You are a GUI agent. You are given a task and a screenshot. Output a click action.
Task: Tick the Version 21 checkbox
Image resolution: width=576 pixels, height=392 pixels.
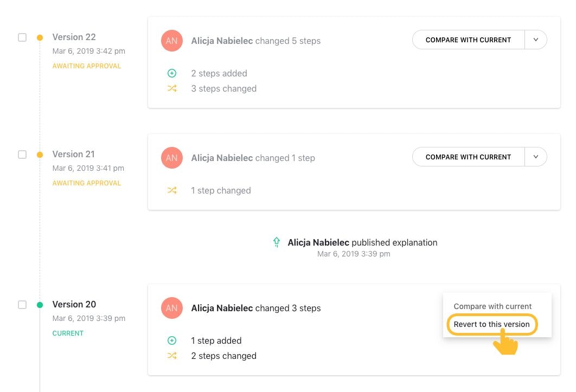point(22,155)
